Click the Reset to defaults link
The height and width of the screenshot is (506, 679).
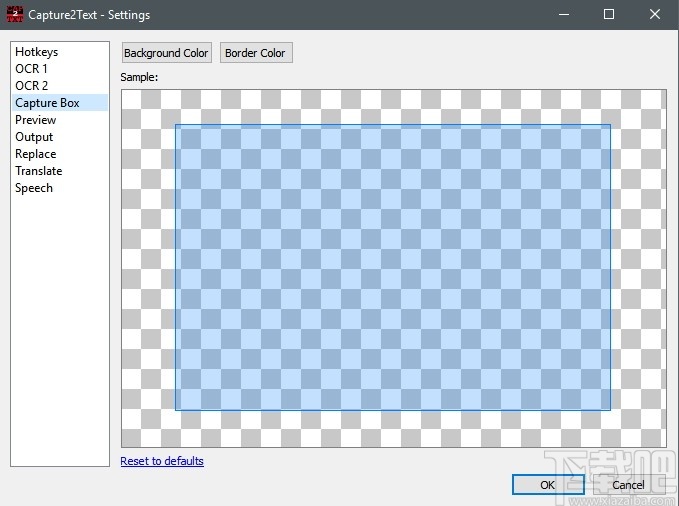(x=162, y=461)
